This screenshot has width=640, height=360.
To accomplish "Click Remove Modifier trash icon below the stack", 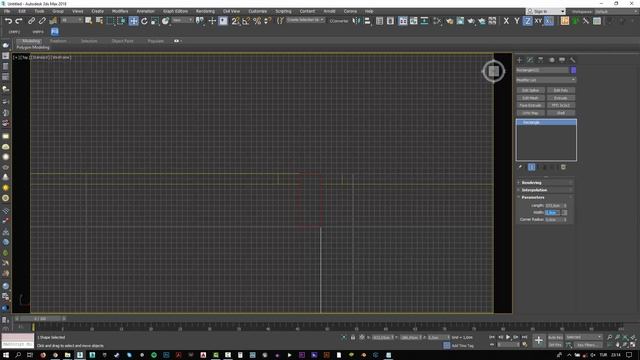I will pyautogui.click(x=563, y=167).
